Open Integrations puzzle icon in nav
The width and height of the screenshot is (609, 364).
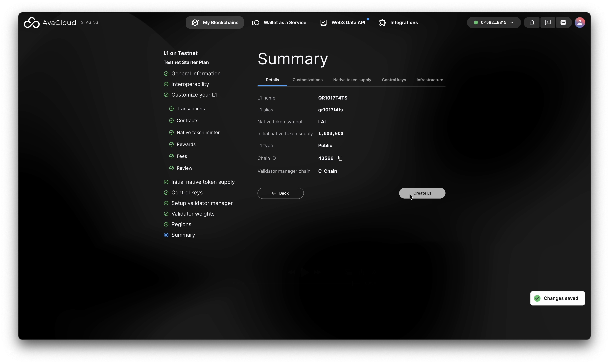[382, 23]
